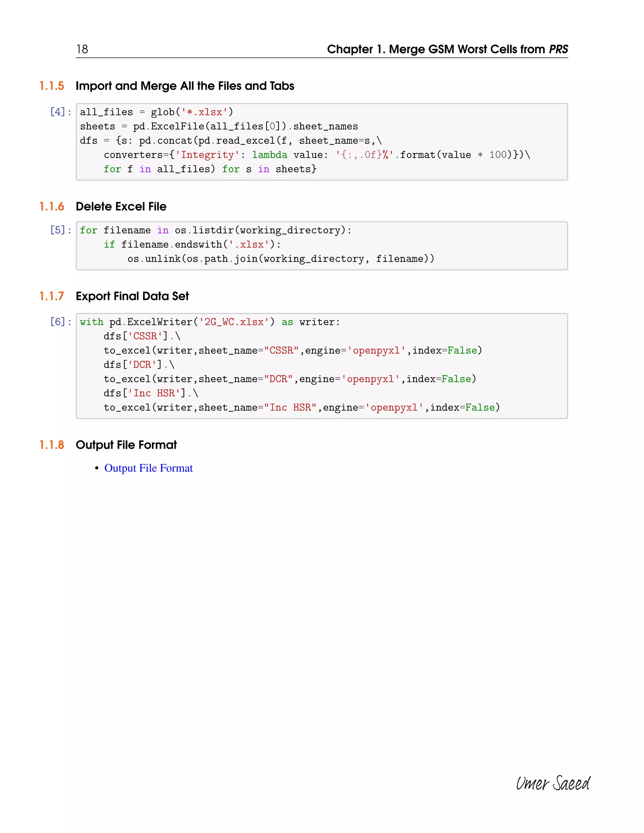Open the Output File Format link
This screenshot has height=833, width=644.
click(148, 468)
